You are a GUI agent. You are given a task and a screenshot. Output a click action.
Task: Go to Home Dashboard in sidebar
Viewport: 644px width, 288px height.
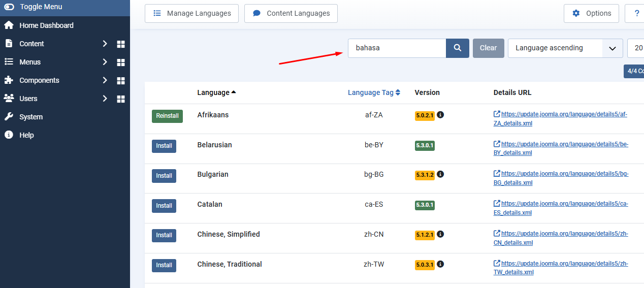(46, 25)
